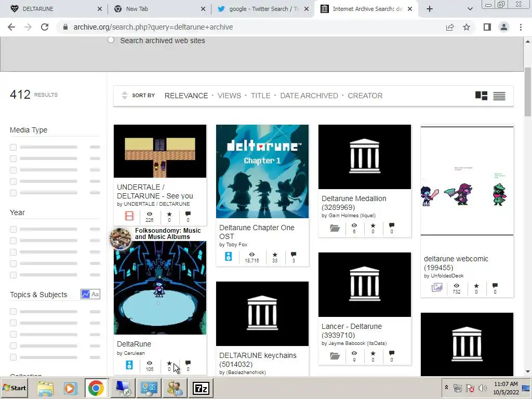Click image icon on deltarune webcomic card
532x399 pixels.
[x=437, y=288]
